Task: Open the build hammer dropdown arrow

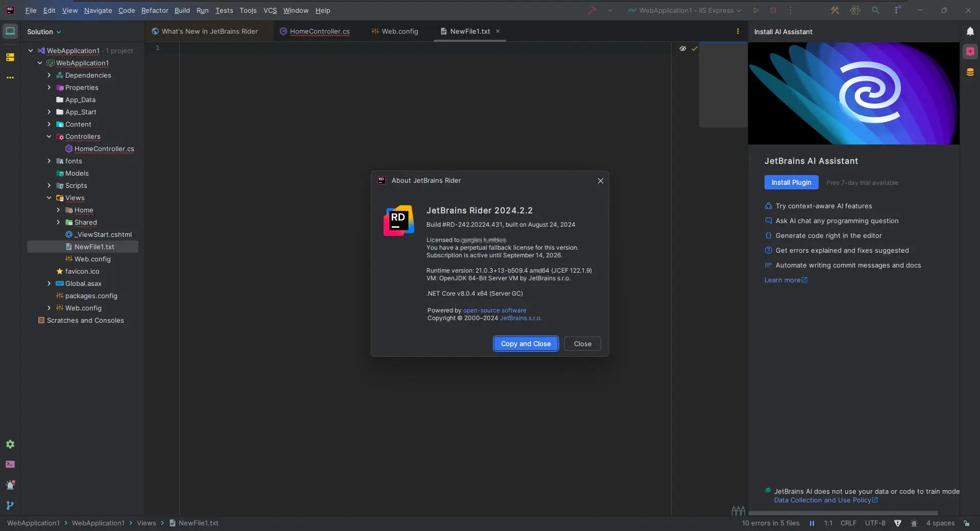Action: 610,10
